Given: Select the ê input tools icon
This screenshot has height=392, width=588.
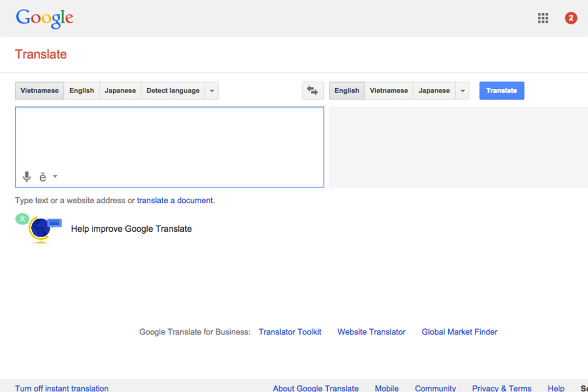Looking at the screenshot, I should (43, 176).
